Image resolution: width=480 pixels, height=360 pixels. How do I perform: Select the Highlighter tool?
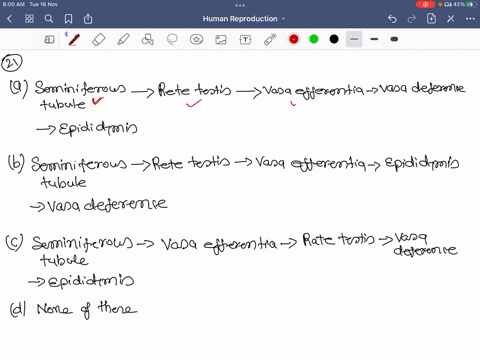point(123,39)
